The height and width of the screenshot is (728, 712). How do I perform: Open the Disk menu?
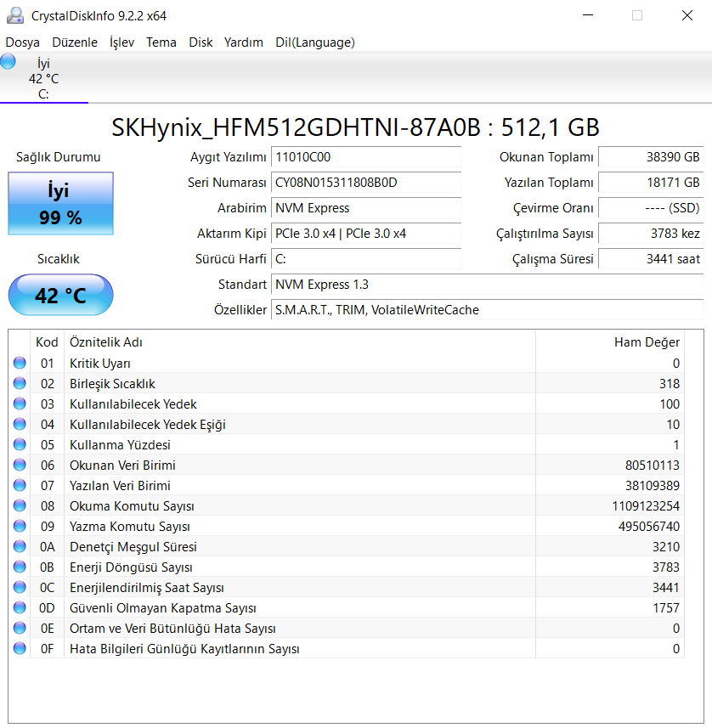tap(201, 42)
